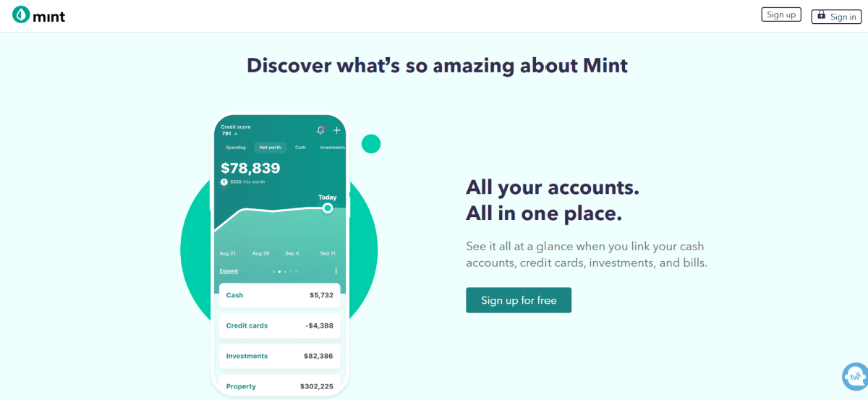
Task: Click the credit score 791 up arrow
Action: tap(236, 134)
